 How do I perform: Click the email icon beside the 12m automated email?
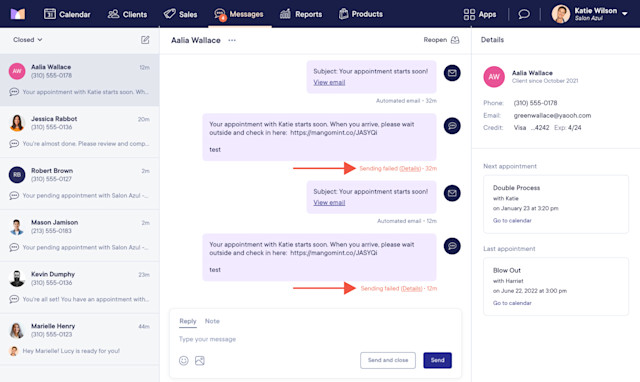pyautogui.click(x=452, y=193)
